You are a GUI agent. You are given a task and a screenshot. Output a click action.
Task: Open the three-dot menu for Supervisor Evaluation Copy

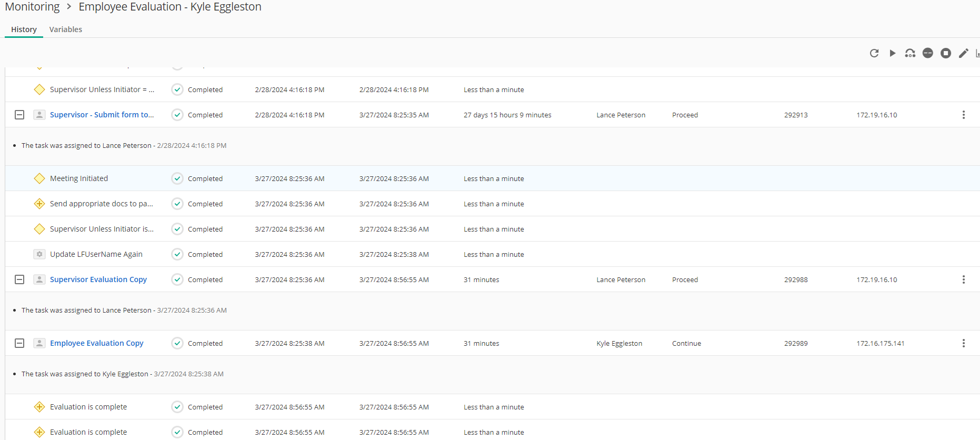tap(963, 279)
